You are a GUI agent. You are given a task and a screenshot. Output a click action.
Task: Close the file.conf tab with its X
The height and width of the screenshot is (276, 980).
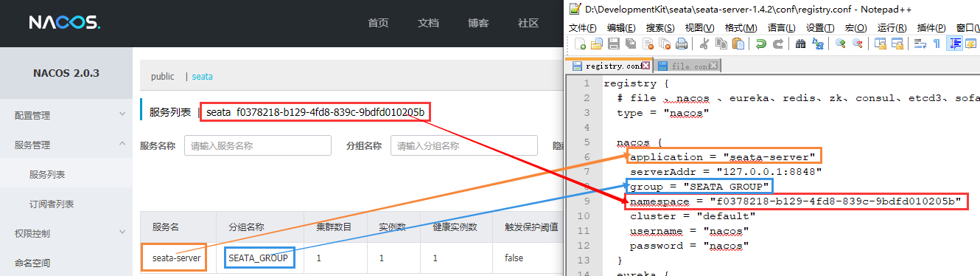click(x=714, y=65)
